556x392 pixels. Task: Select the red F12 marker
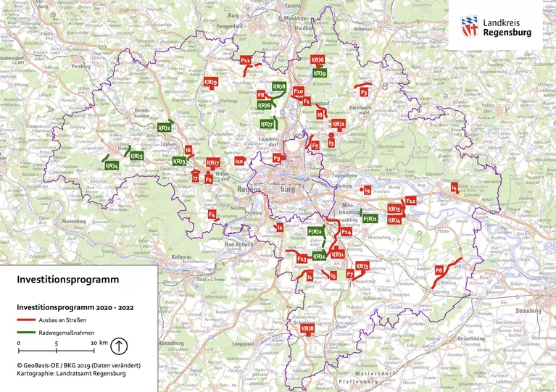(410, 201)
